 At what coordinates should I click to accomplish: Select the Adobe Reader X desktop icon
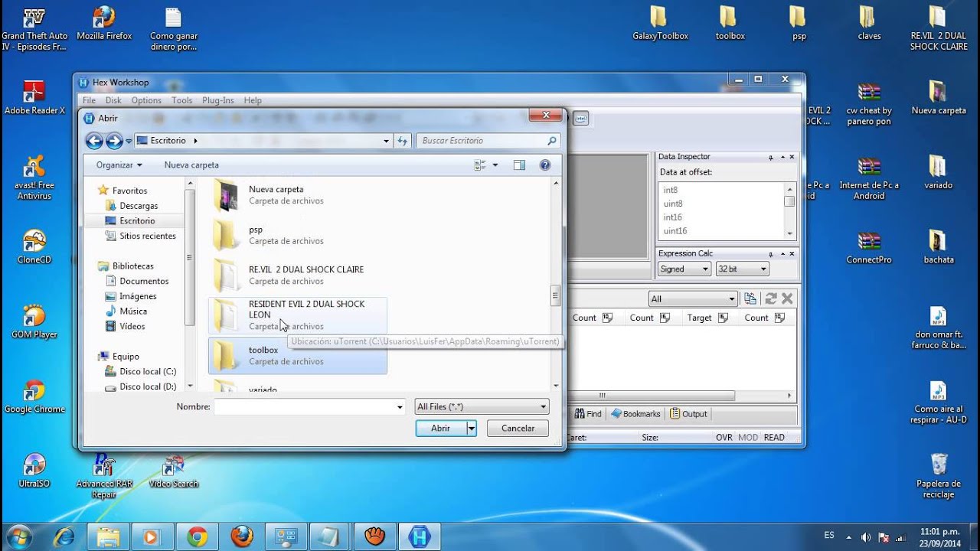[x=34, y=98]
